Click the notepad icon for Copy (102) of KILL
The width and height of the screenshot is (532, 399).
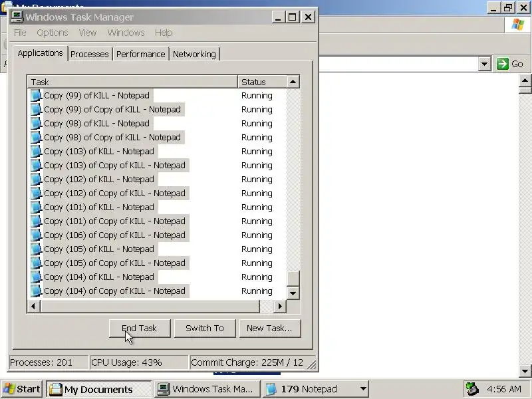(x=36, y=179)
